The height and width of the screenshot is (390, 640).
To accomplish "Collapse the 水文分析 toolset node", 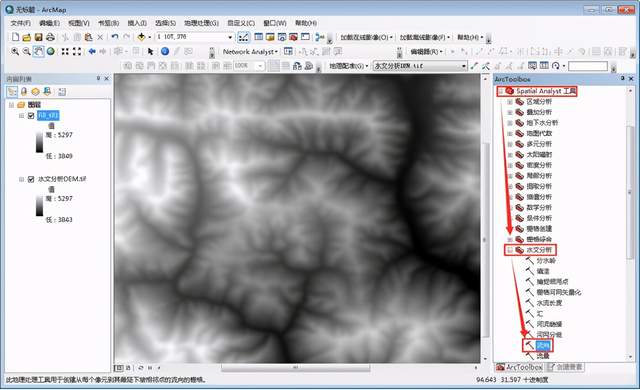I will point(510,250).
